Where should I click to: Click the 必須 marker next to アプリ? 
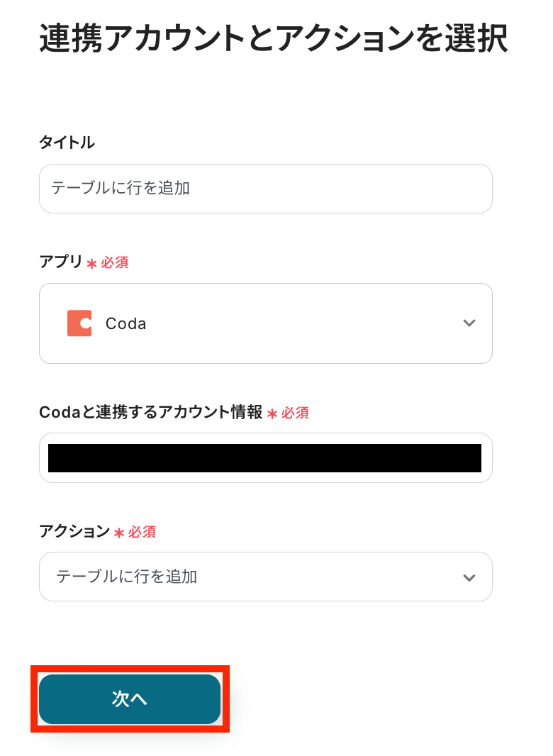pyautogui.click(x=115, y=263)
